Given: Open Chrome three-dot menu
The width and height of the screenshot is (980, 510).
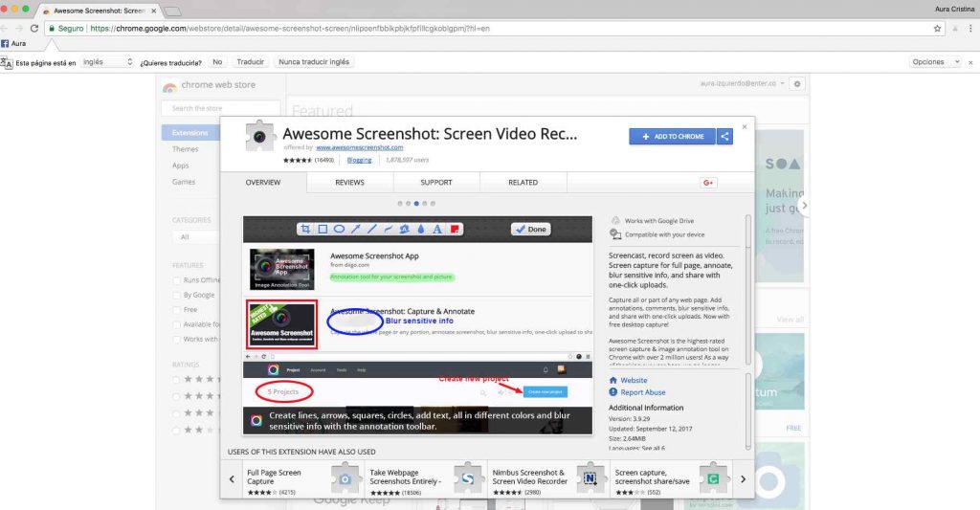Looking at the screenshot, I should click(x=970, y=28).
